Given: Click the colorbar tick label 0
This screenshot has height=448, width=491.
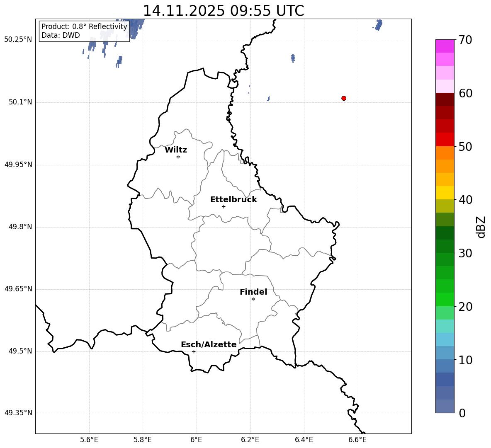Looking at the screenshot, I should pos(462,413).
